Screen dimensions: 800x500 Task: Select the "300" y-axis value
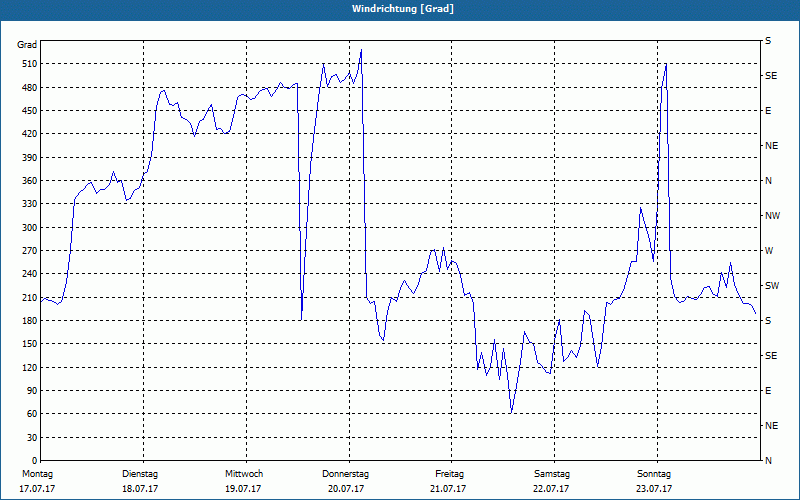pyautogui.click(x=30, y=228)
